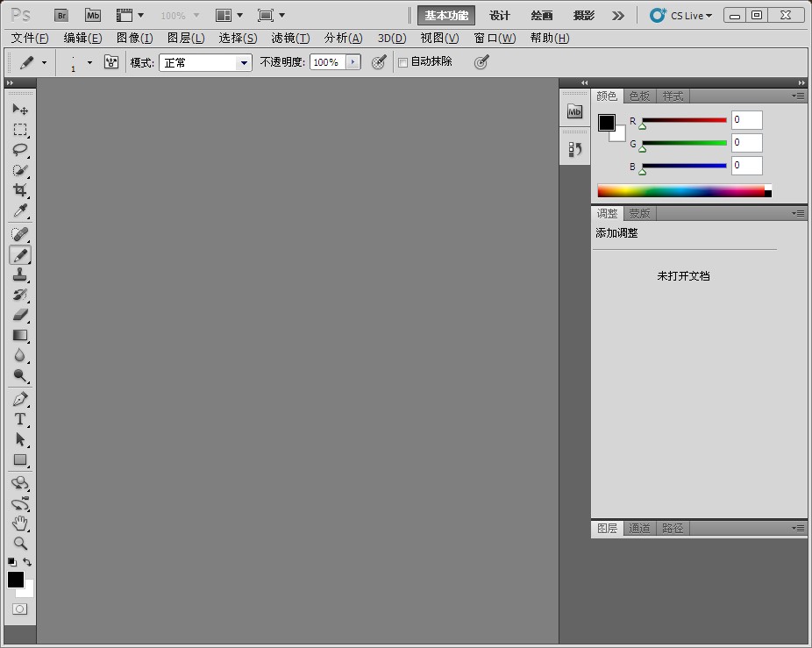812x648 pixels.
Task: Toggle tablet pressure controls size
Action: pos(481,62)
